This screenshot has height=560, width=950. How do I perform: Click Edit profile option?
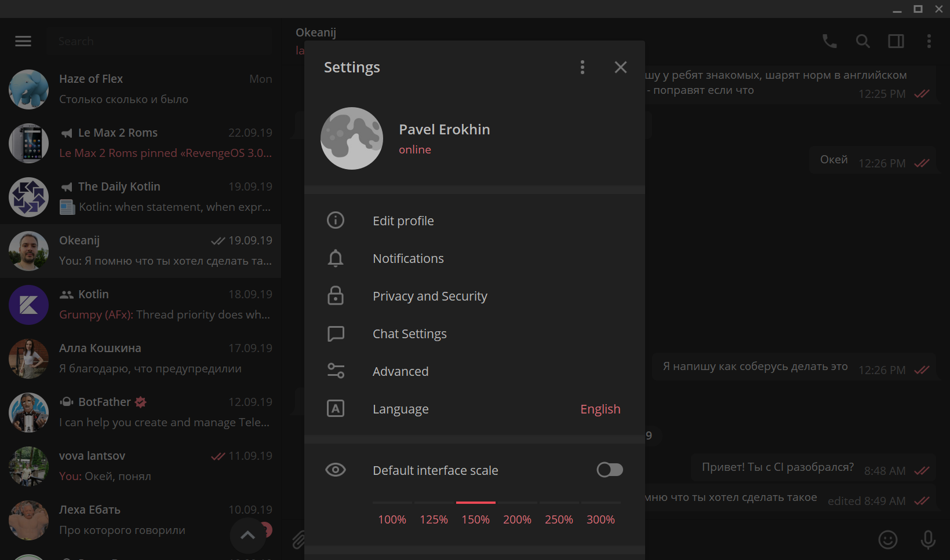coord(403,221)
